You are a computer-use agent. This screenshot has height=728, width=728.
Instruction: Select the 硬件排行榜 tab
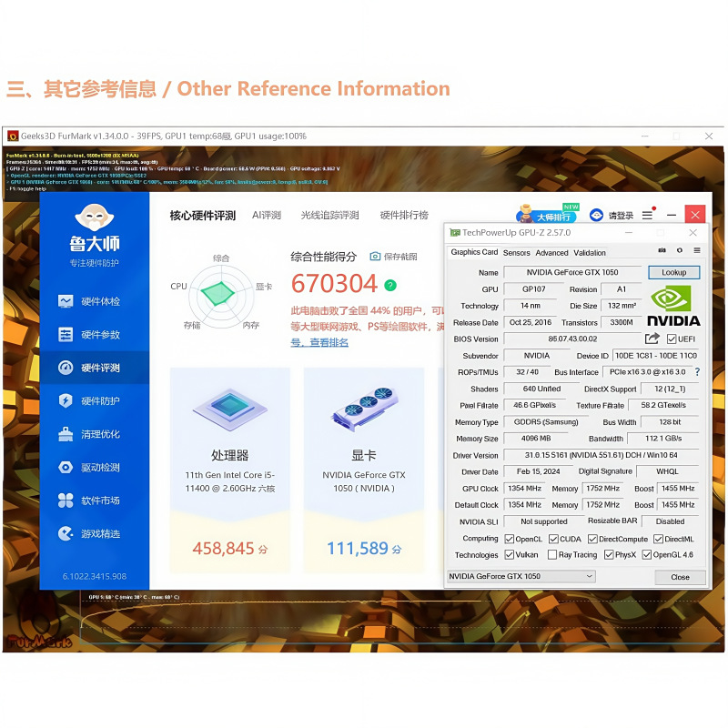pos(404,215)
